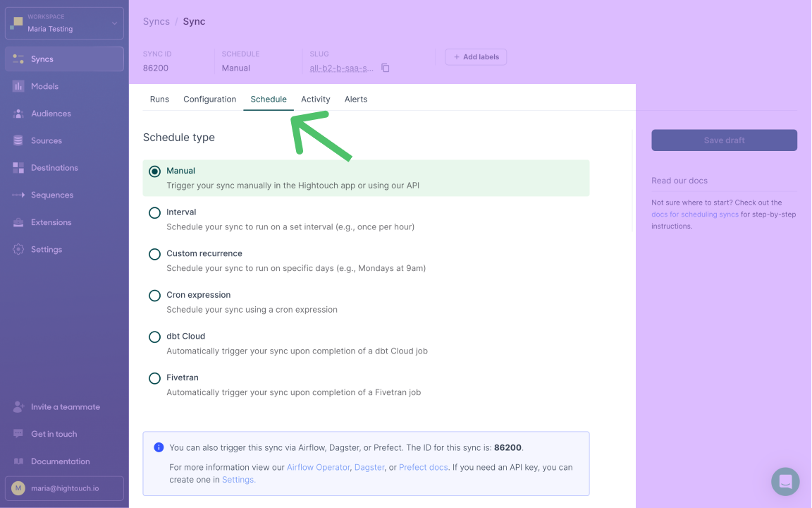
Task: Enable the Fivetran schedule option
Action: click(155, 378)
